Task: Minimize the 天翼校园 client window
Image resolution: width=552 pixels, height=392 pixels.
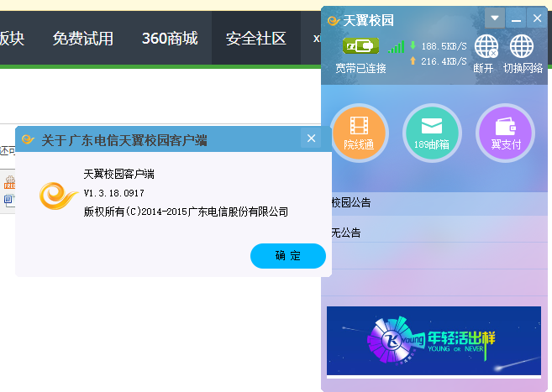Action: (516, 18)
